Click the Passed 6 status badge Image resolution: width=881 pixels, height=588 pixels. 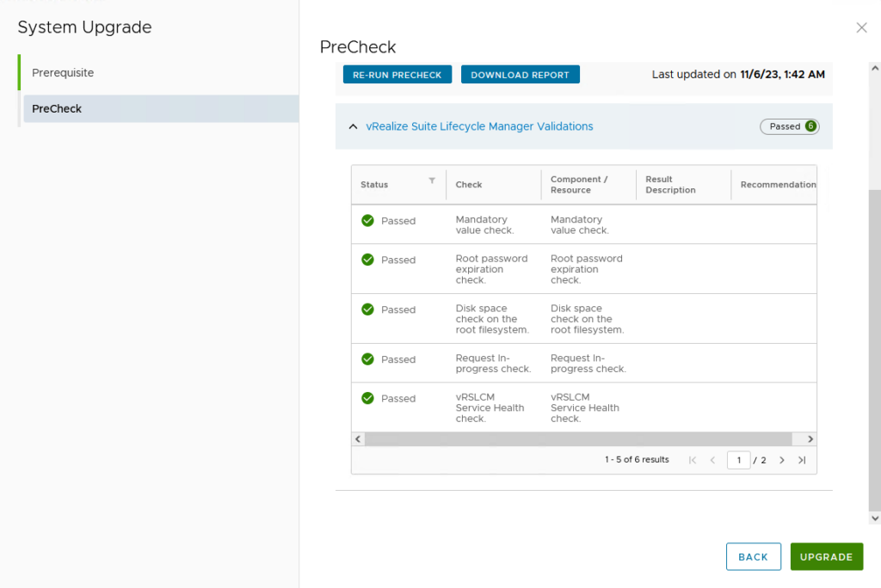[789, 126]
